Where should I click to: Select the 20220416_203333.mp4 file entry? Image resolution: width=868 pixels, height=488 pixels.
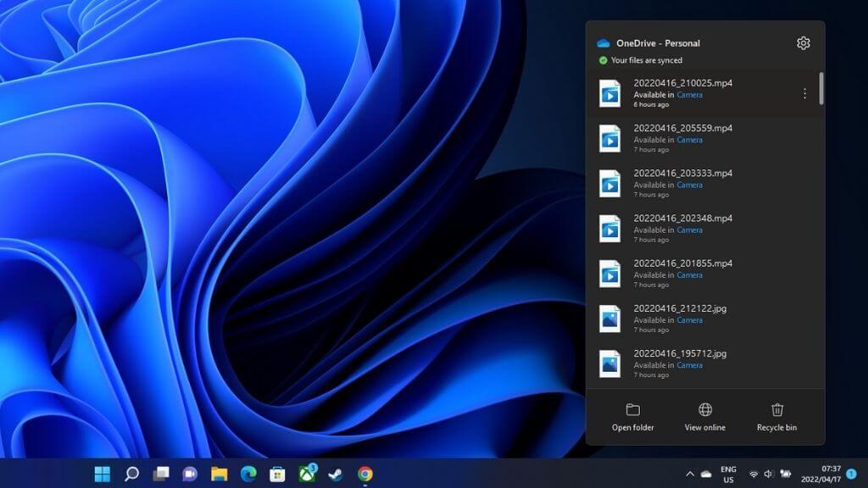[682, 174]
